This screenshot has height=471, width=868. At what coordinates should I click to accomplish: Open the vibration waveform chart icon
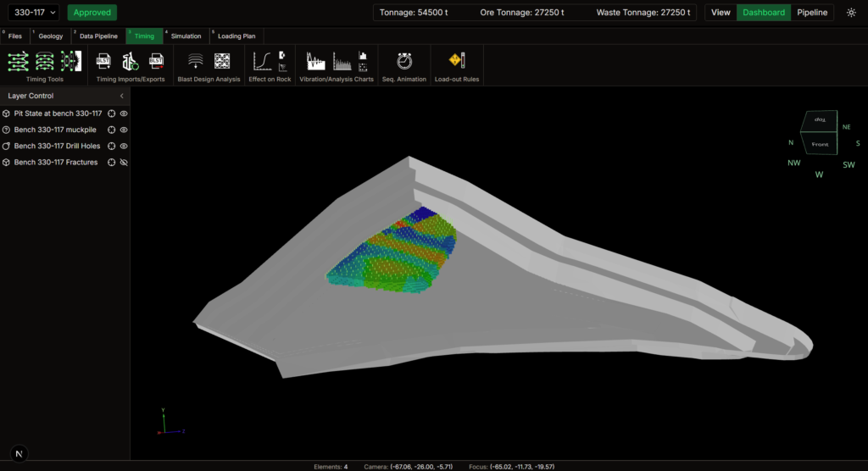point(315,62)
